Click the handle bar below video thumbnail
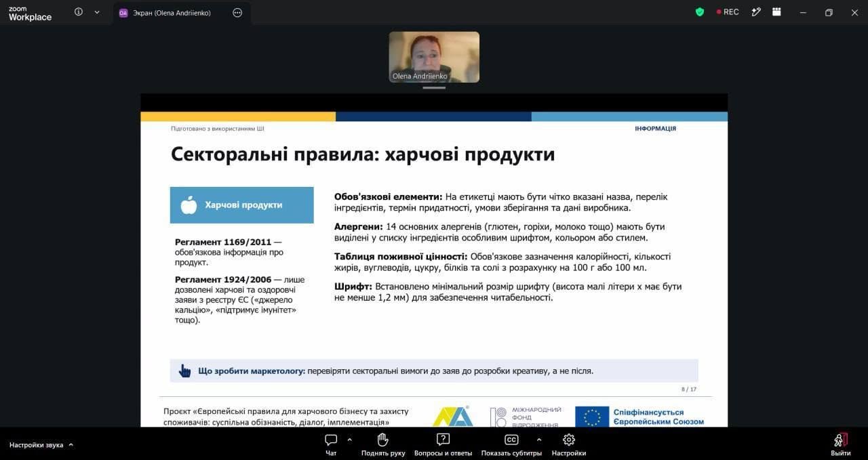868x460 pixels. pos(434,87)
